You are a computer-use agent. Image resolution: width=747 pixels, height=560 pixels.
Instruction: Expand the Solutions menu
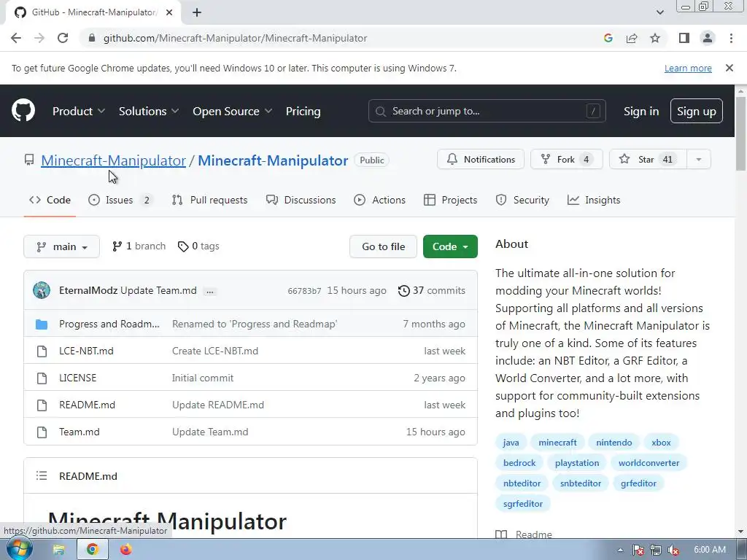point(149,111)
